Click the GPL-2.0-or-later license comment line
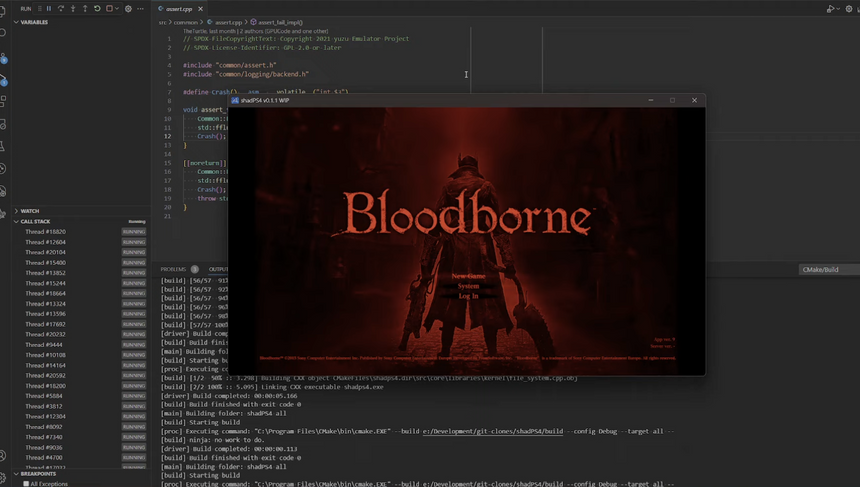860x487 pixels. (262, 48)
